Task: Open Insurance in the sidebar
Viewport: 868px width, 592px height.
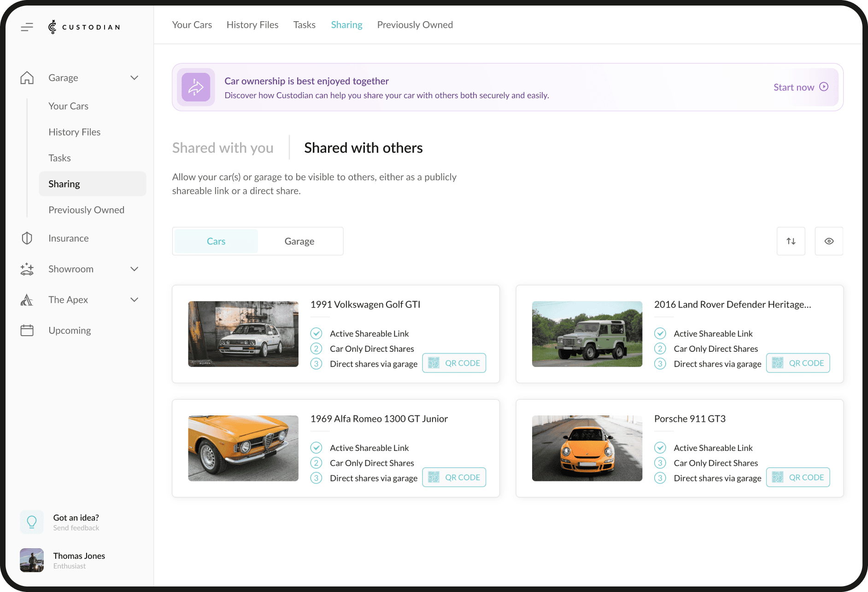Action: coord(69,238)
